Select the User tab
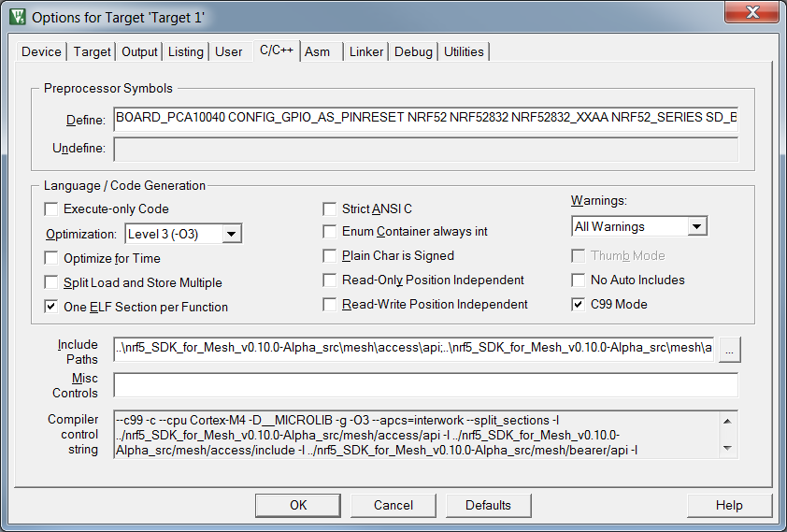The width and height of the screenshot is (787, 532). [x=228, y=51]
